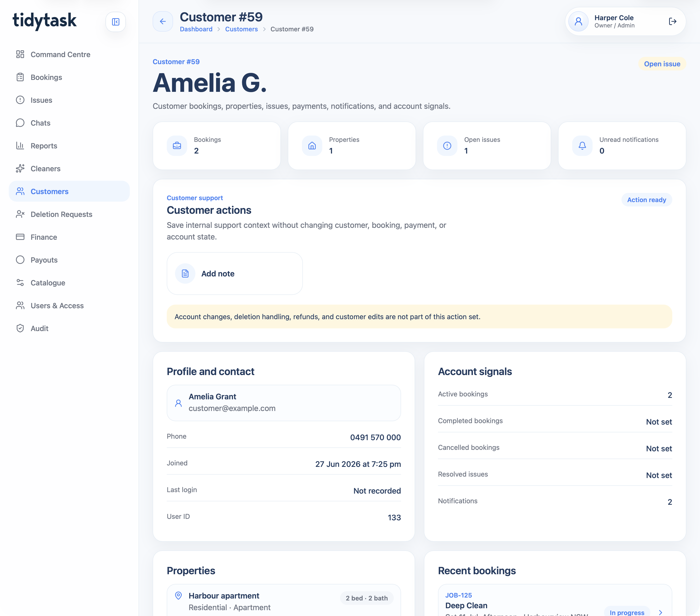This screenshot has width=700, height=616.
Task: Click the back arrow button
Action: tap(163, 22)
